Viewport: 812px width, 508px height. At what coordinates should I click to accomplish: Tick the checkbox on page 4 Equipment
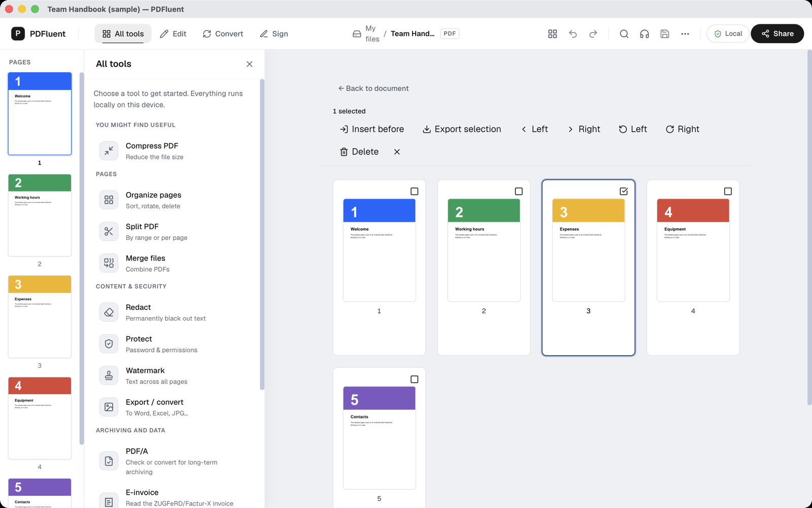click(x=728, y=192)
